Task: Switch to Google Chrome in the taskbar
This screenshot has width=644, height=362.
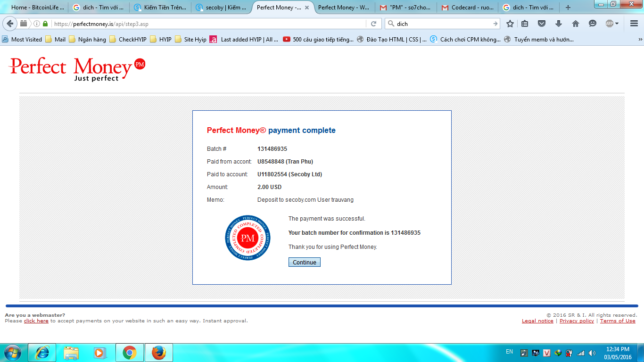Action: tap(129, 353)
